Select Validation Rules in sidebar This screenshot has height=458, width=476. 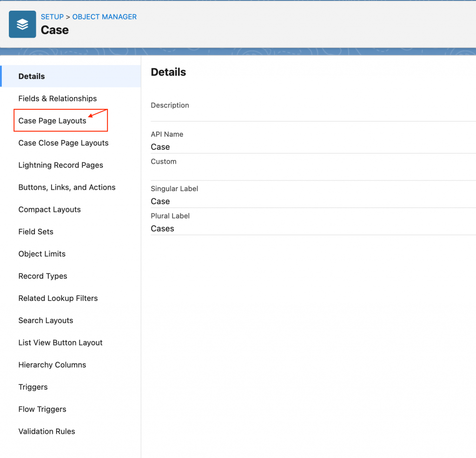coord(46,431)
